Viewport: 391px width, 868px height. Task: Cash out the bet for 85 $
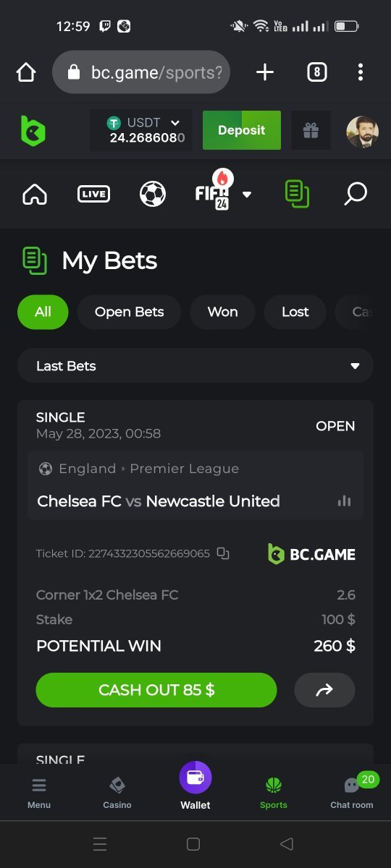pyautogui.click(x=156, y=690)
